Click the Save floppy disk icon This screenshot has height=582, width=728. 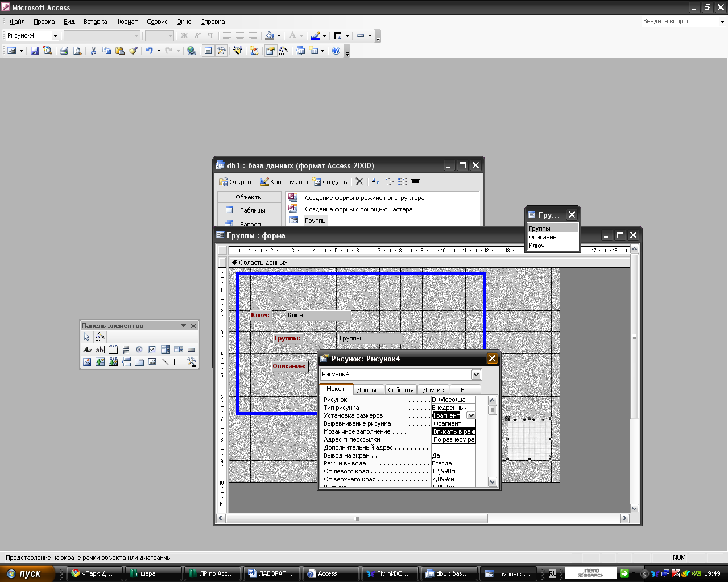[x=35, y=51]
